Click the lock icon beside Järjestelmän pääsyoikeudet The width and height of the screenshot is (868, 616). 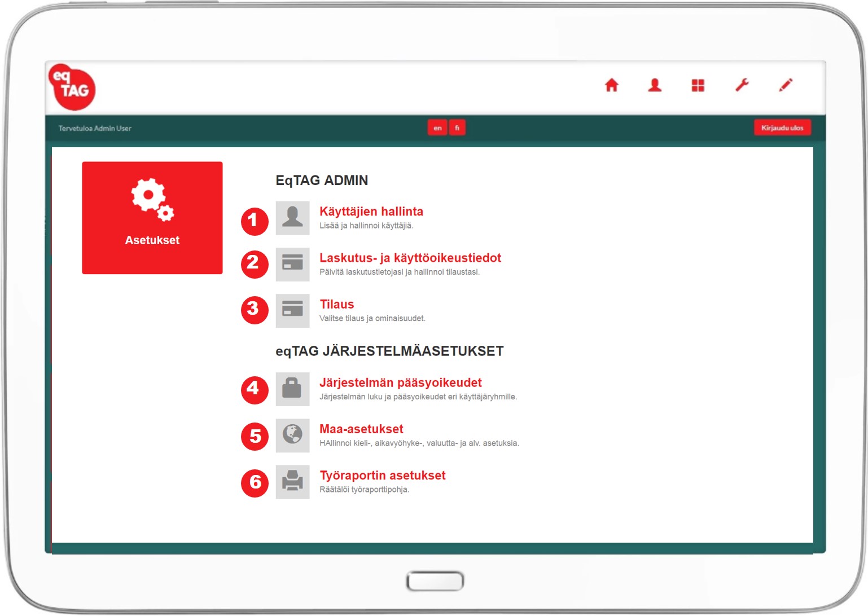click(292, 389)
